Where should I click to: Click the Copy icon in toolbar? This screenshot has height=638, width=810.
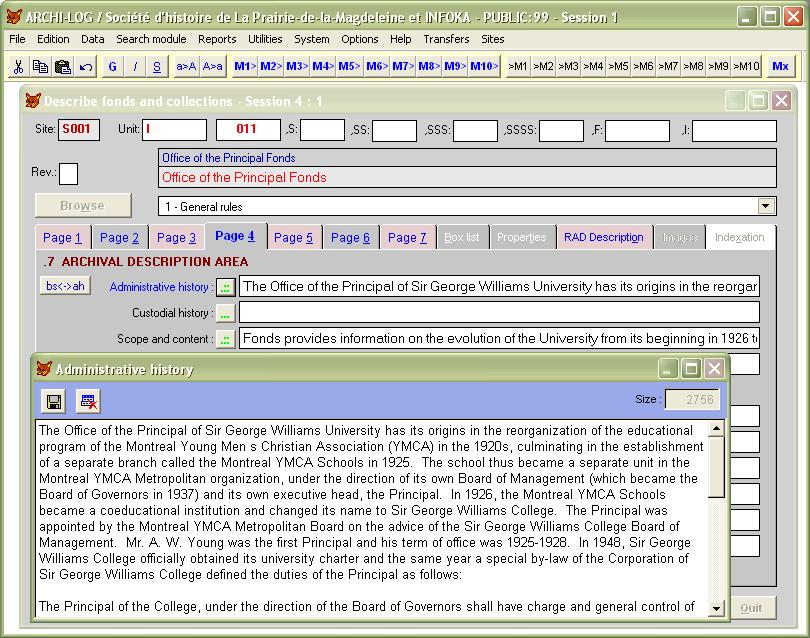(40, 67)
